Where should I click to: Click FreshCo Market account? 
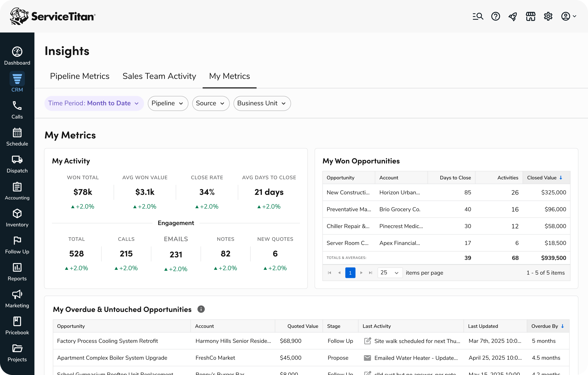215,358
